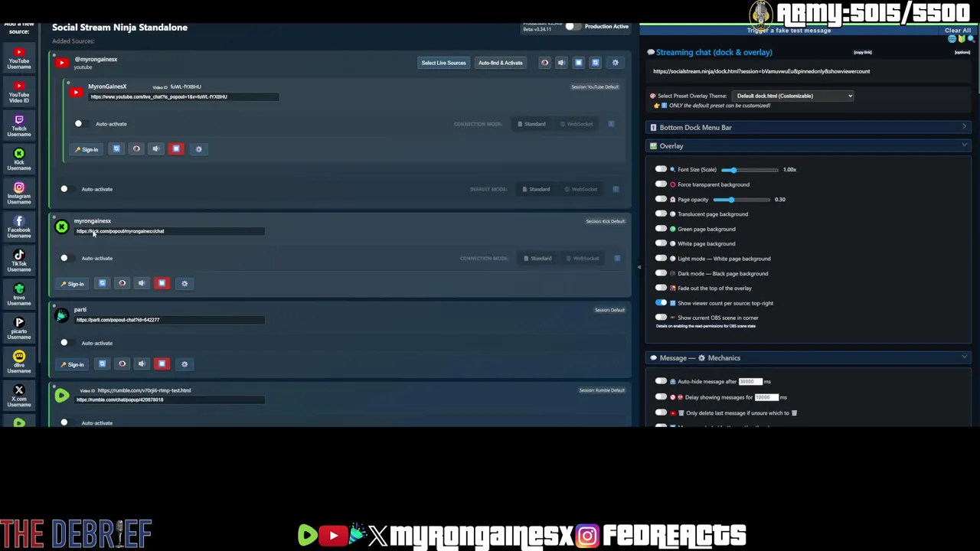Expand the Bottom Dock Menu Bar section
980x551 pixels.
pos(808,128)
